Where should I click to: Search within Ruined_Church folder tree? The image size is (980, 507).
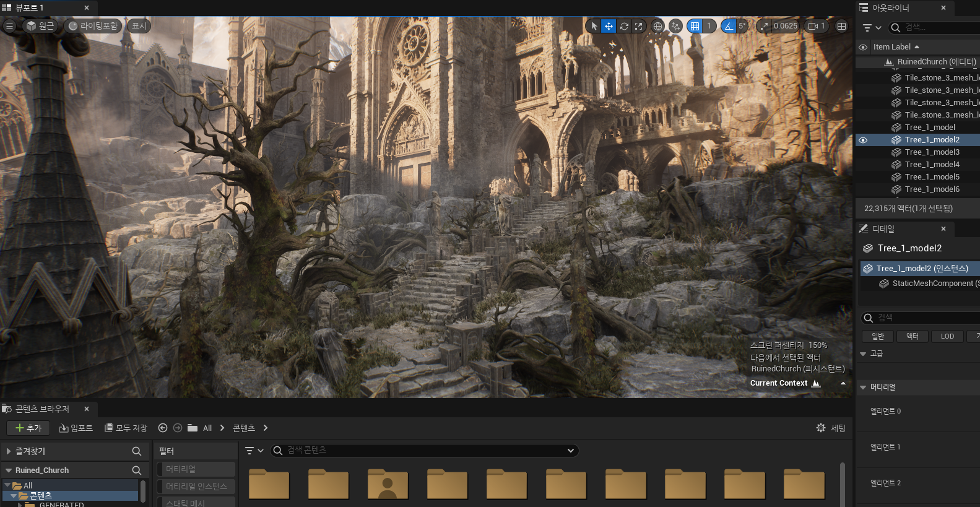137,470
